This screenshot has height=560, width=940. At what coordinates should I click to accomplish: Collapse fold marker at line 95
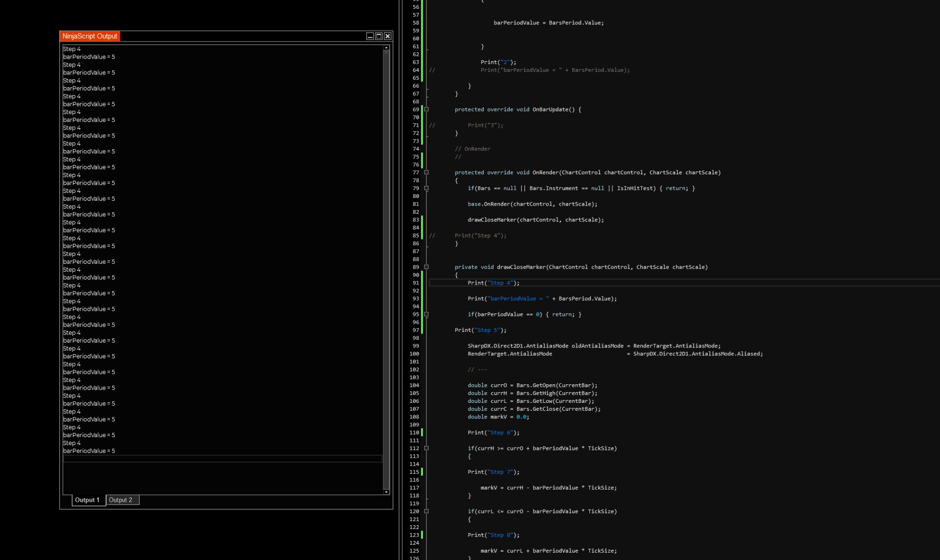click(426, 314)
